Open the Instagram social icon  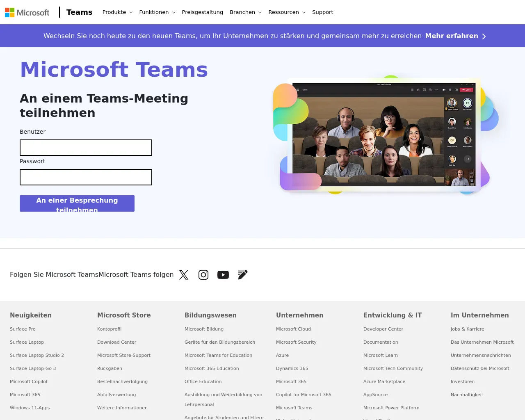tap(203, 275)
